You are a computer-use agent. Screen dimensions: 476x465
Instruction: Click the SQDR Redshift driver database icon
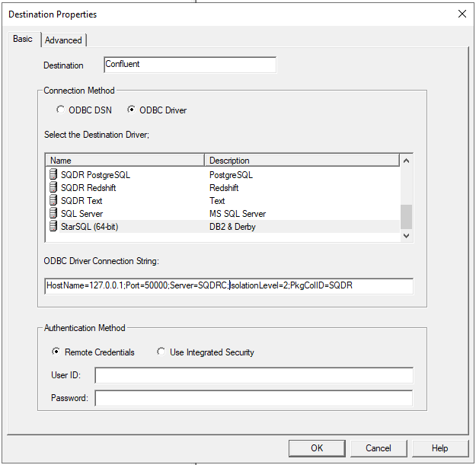pos(53,188)
